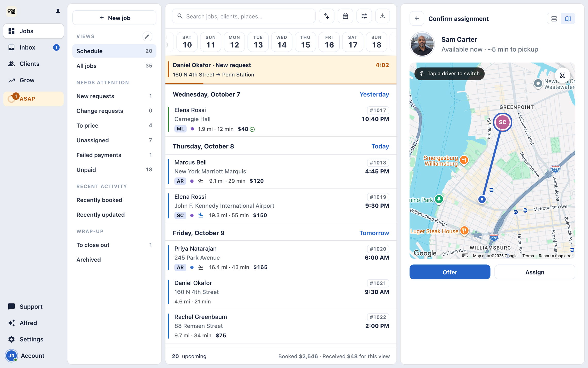Click the landing plane icon on job #1019

pyautogui.click(x=201, y=215)
